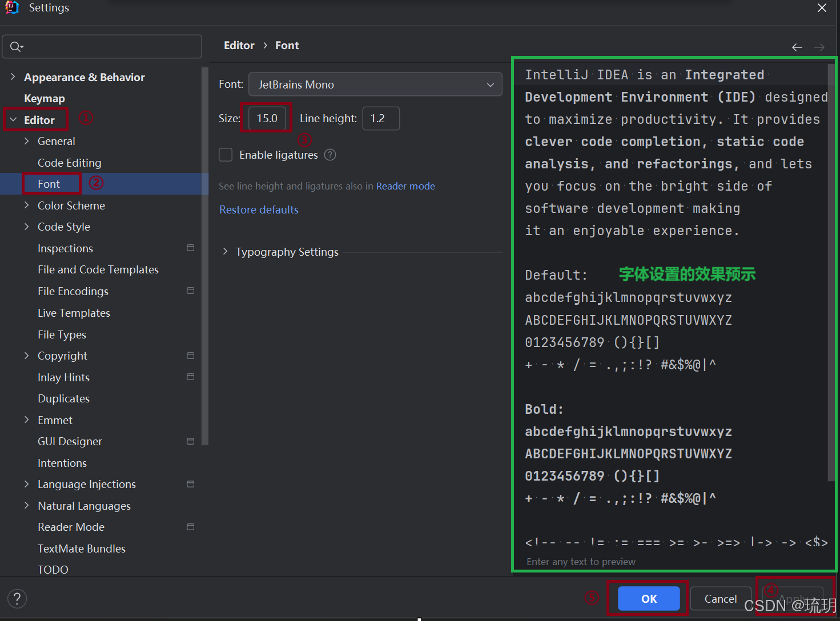Click the project-level icon beside GUI Designer
Image resolution: width=840 pixels, height=621 pixels.
click(190, 441)
